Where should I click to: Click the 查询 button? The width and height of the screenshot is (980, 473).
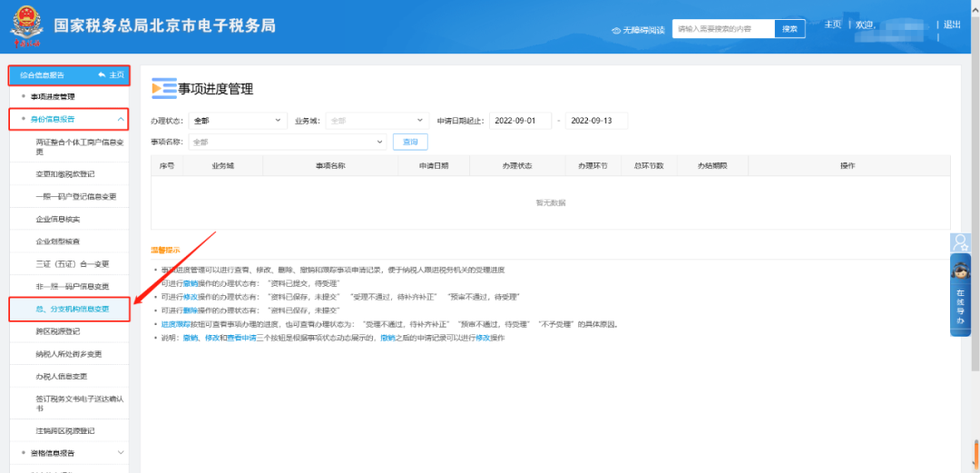tap(410, 142)
